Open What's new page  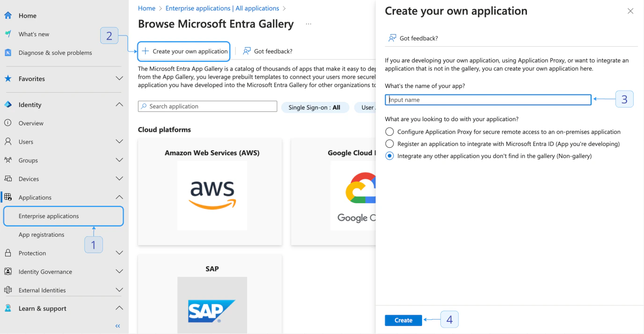tap(34, 34)
